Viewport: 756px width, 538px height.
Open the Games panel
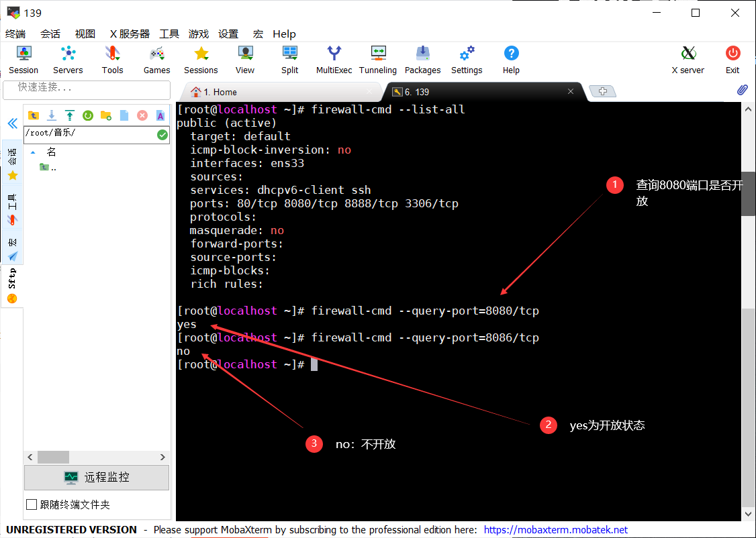click(156, 59)
